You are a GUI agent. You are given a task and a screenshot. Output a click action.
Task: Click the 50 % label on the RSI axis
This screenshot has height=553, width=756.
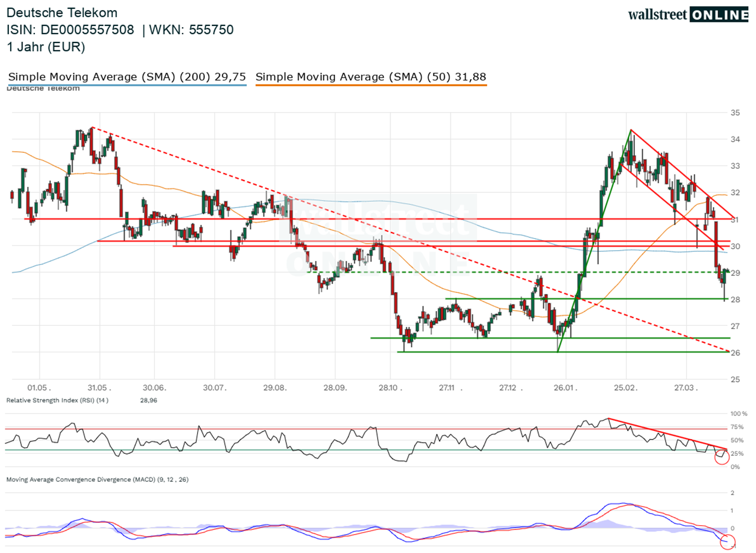coord(738,440)
